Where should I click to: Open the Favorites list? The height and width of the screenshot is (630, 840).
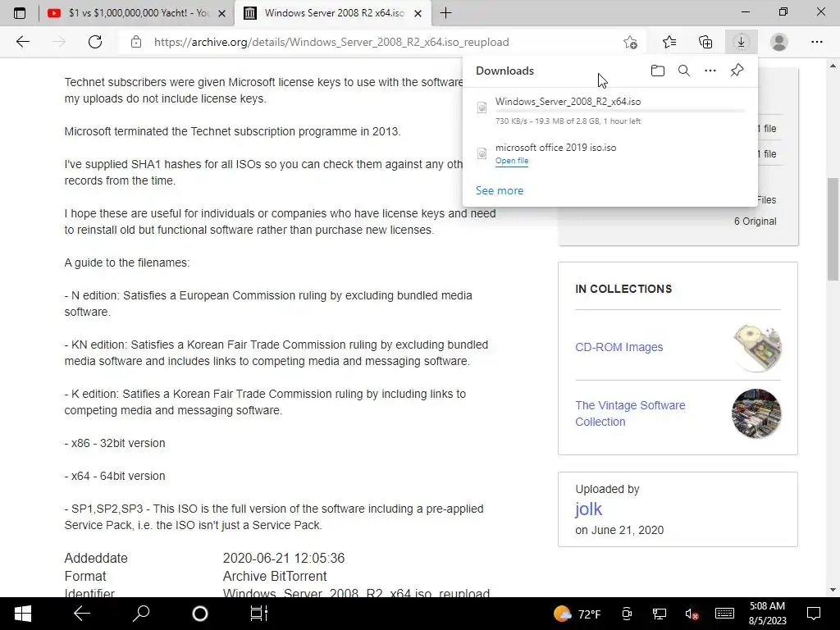[x=669, y=42]
